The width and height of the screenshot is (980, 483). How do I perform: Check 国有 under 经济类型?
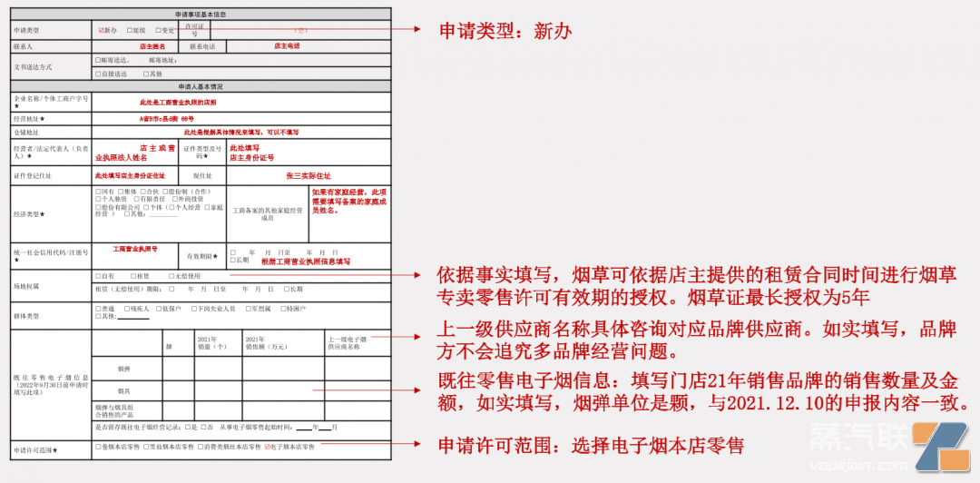tap(98, 192)
